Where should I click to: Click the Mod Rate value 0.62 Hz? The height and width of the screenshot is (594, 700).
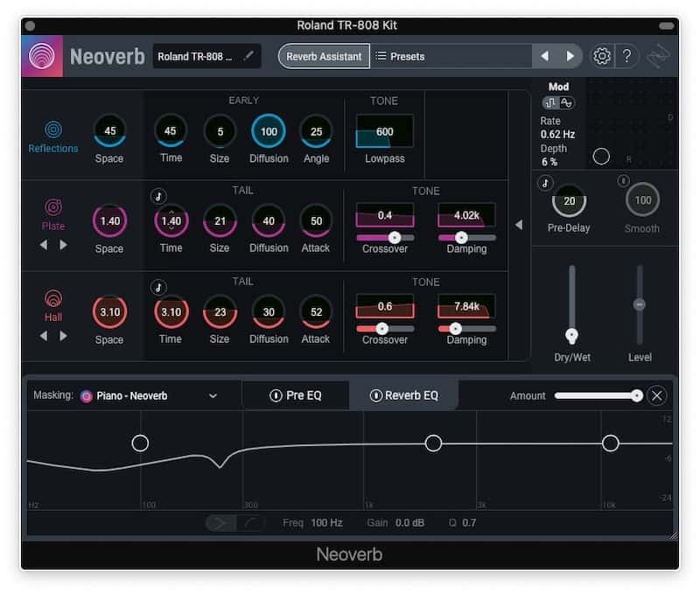[557, 135]
